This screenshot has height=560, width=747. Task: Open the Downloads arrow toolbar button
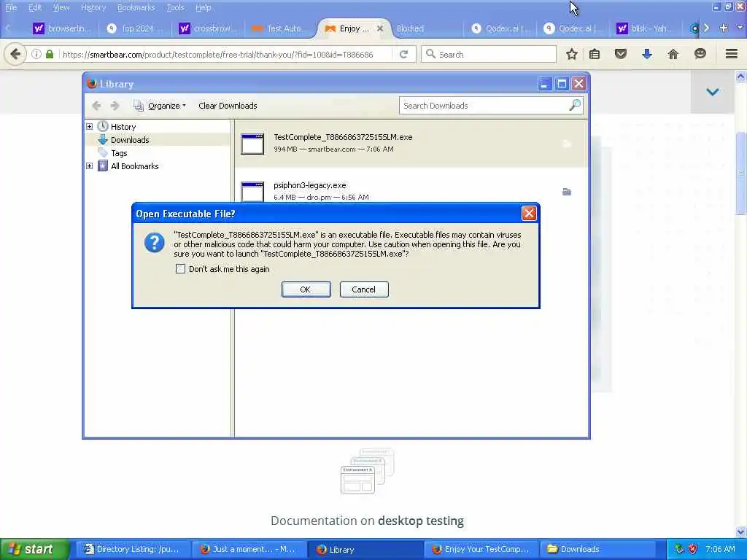point(646,54)
